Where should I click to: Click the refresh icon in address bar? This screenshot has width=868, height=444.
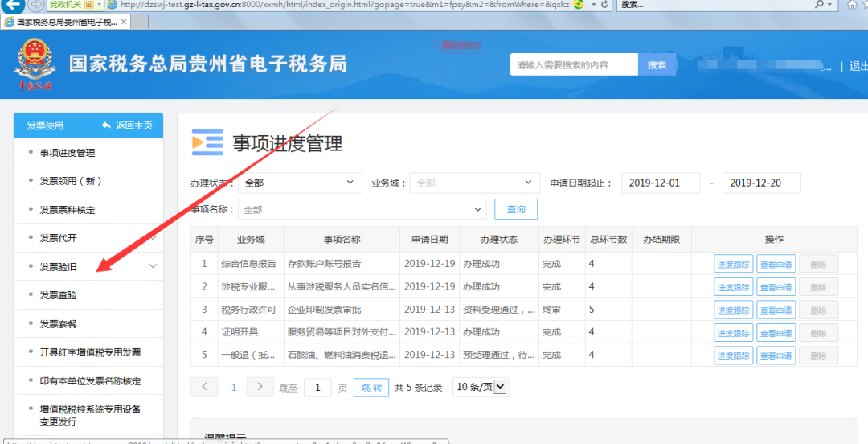pyautogui.click(x=604, y=5)
